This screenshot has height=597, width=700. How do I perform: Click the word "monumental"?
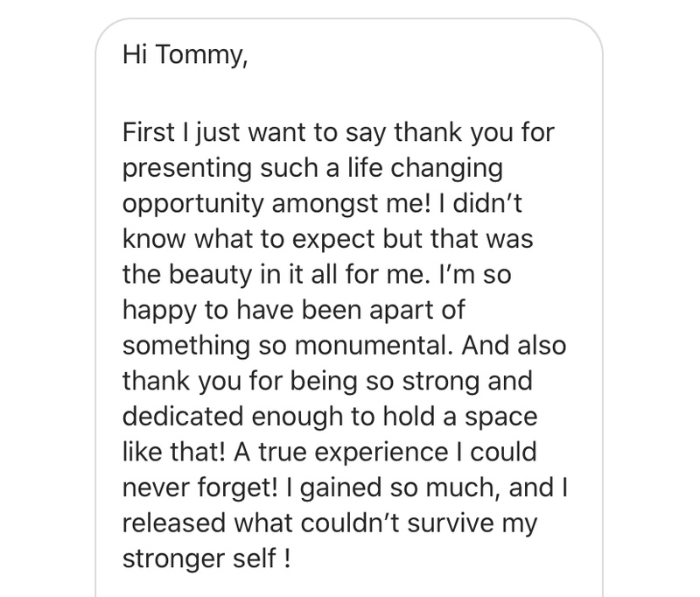tap(378, 344)
